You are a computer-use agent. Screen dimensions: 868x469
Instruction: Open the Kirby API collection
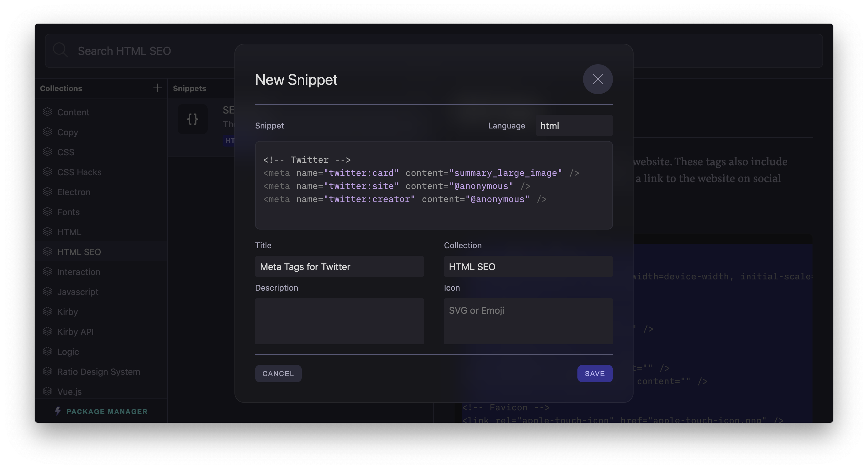pos(75,332)
